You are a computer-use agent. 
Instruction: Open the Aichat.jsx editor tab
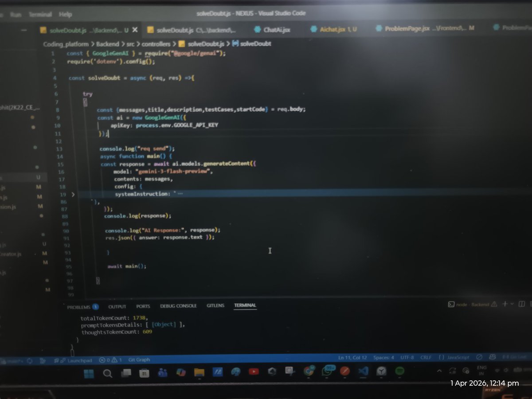[x=334, y=29]
